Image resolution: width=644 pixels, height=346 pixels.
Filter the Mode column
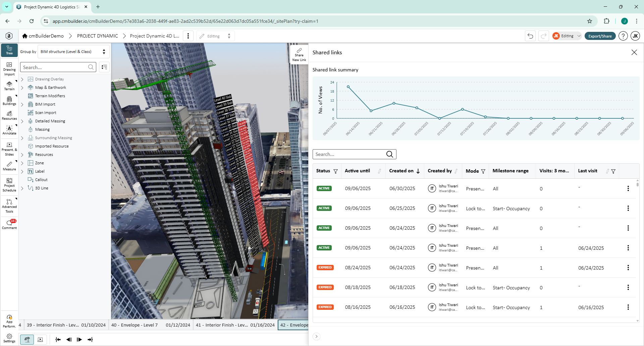483,171
